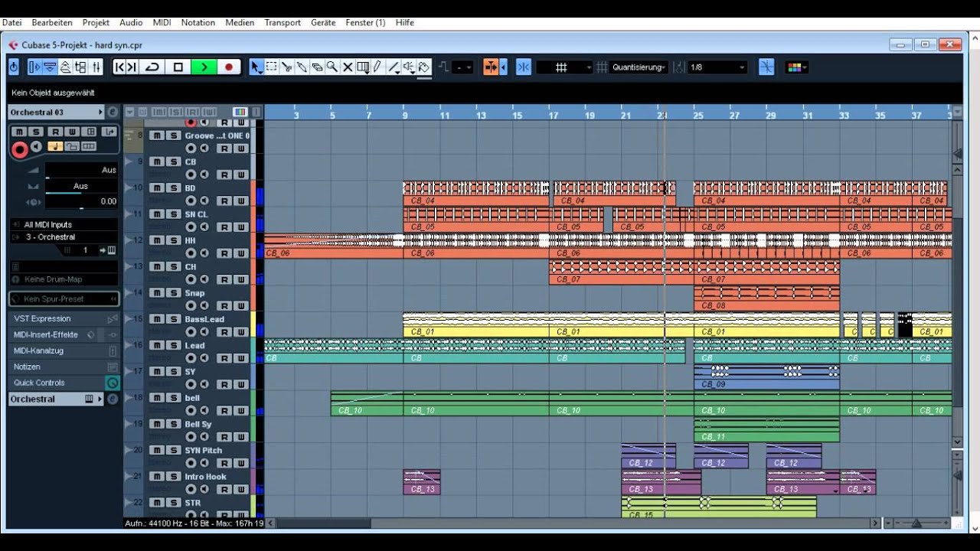This screenshot has height=551, width=980.
Task: Expand the VST Expression inspector section
Action: [x=64, y=318]
